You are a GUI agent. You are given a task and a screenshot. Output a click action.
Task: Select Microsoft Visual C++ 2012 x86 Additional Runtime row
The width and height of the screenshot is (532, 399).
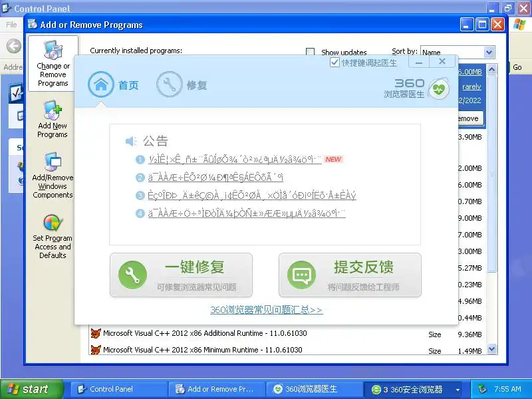point(287,334)
